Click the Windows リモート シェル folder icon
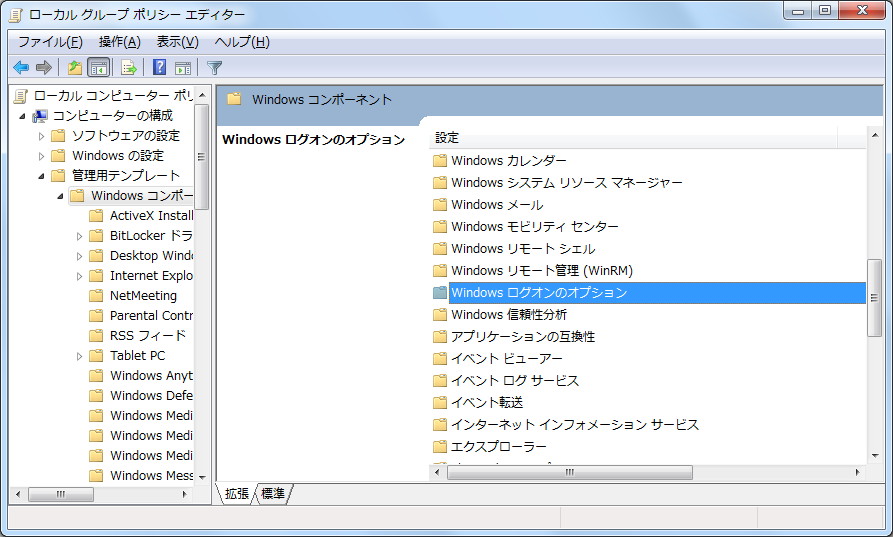This screenshot has height=537, width=893. pyautogui.click(x=439, y=249)
